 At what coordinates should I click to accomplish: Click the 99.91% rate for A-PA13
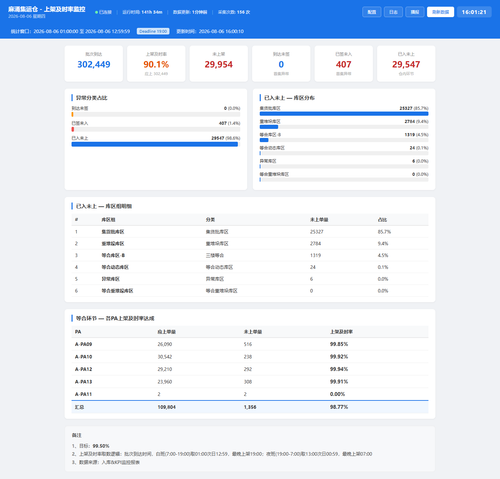tap(339, 382)
